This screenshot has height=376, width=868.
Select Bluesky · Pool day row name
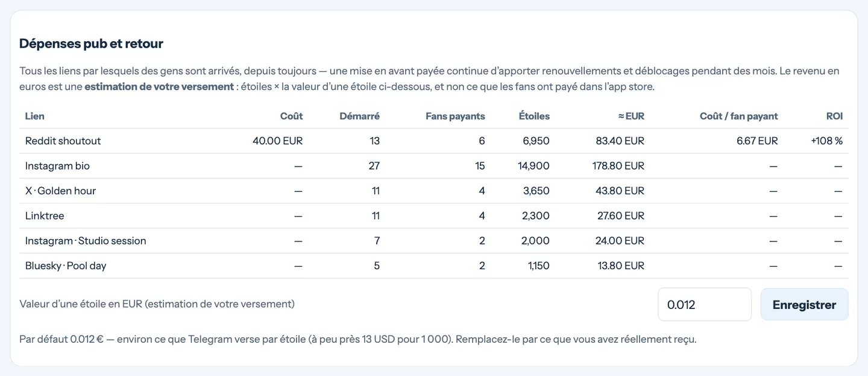tap(66, 266)
